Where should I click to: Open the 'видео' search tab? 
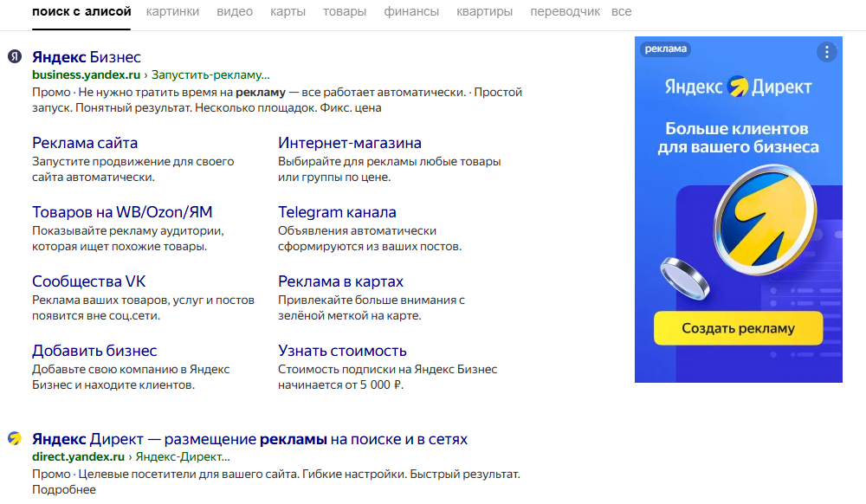click(235, 11)
